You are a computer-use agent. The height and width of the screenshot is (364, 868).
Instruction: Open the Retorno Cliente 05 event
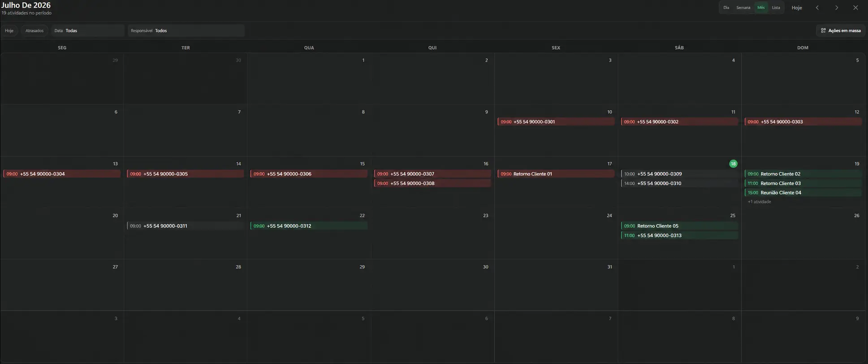click(x=679, y=225)
